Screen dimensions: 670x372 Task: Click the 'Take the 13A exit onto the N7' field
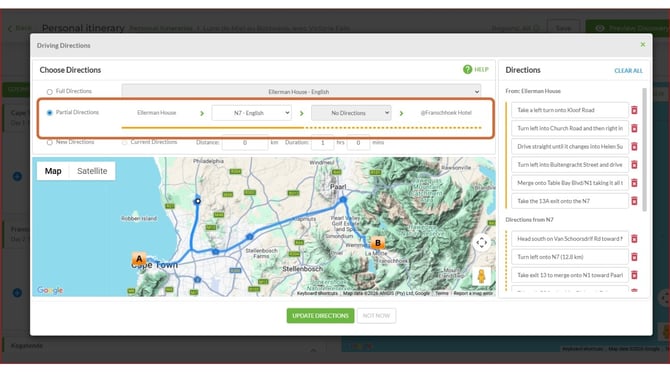tap(570, 201)
